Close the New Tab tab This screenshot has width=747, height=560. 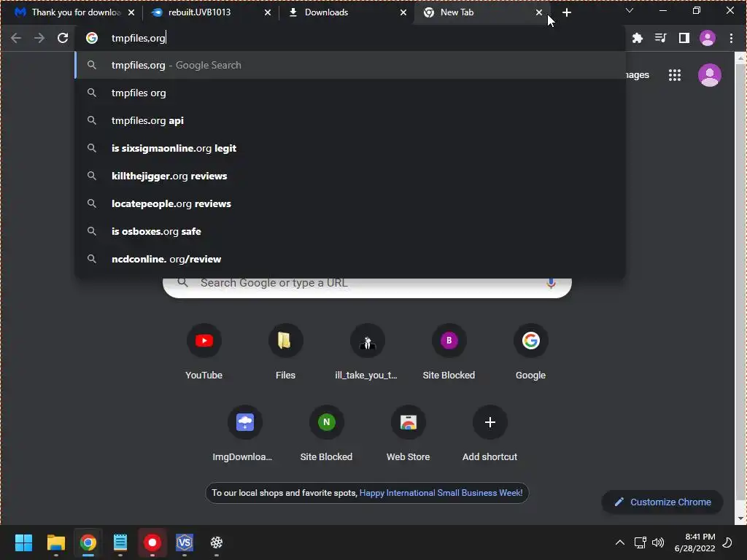pos(539,12)
